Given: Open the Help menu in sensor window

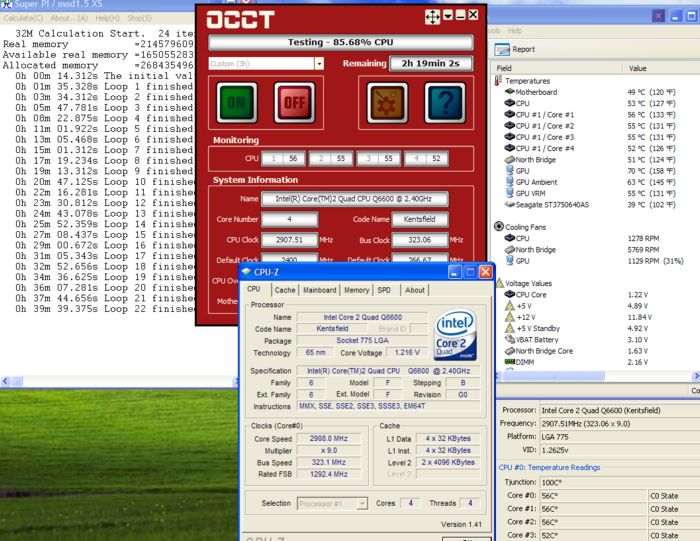Looking at the screenshot, I should coord(514,31).
